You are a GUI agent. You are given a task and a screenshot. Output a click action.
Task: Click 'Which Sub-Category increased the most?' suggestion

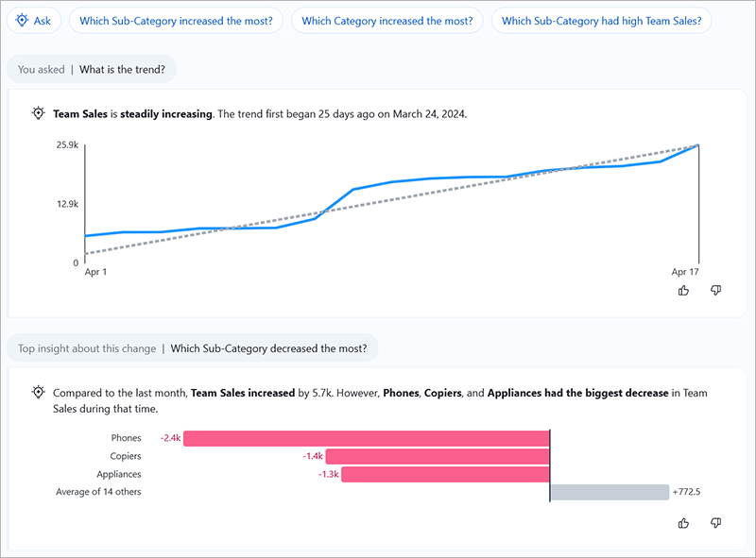[x=176, y=21]
